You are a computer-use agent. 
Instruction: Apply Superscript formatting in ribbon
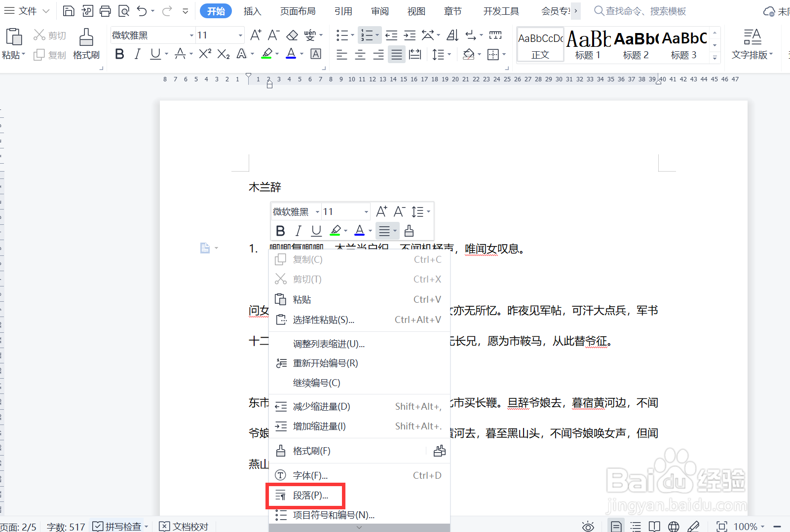coord(205,54)
